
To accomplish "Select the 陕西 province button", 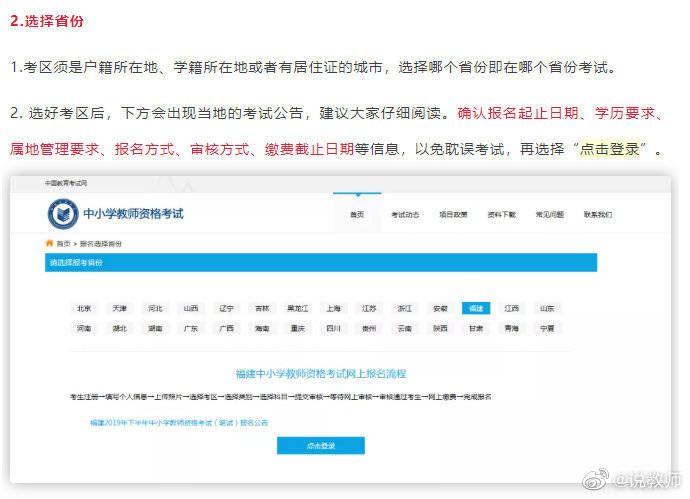I will (x=440, y=328).
